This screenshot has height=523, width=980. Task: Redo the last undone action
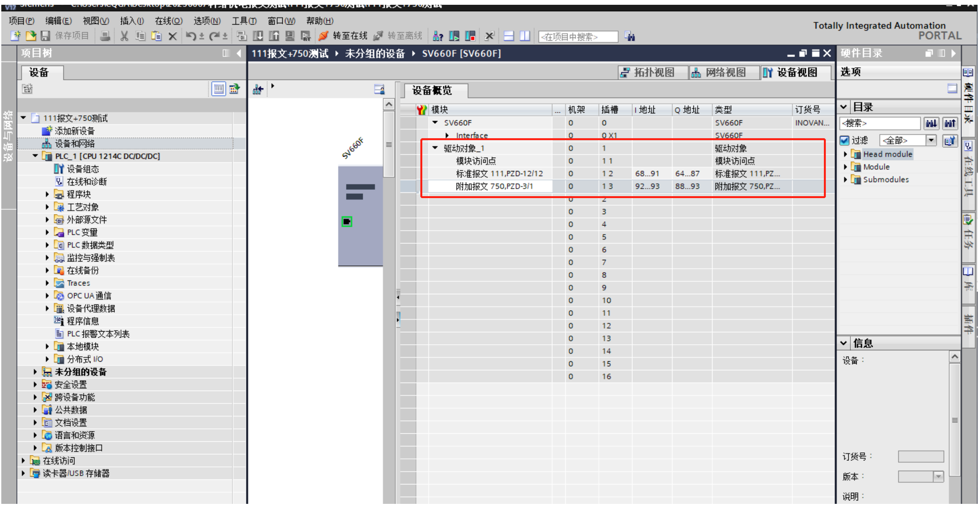tap(215, 36)
